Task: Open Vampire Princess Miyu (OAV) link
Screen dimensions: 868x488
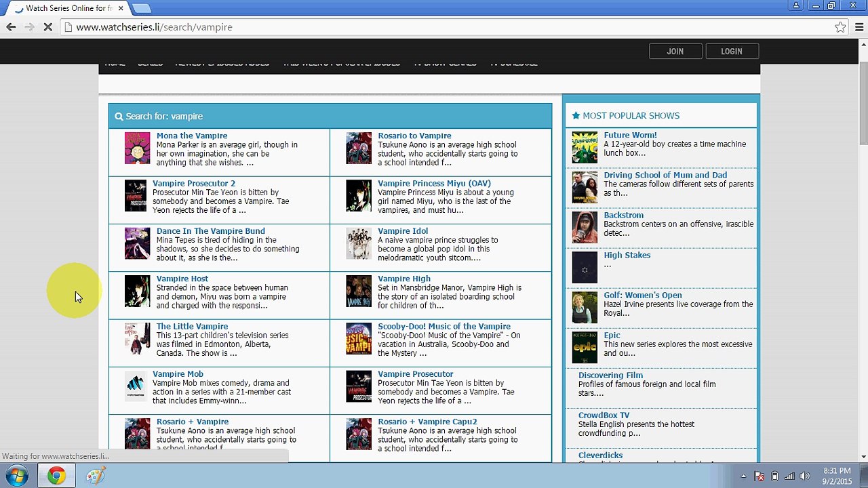Action: [x=434, y=183]
